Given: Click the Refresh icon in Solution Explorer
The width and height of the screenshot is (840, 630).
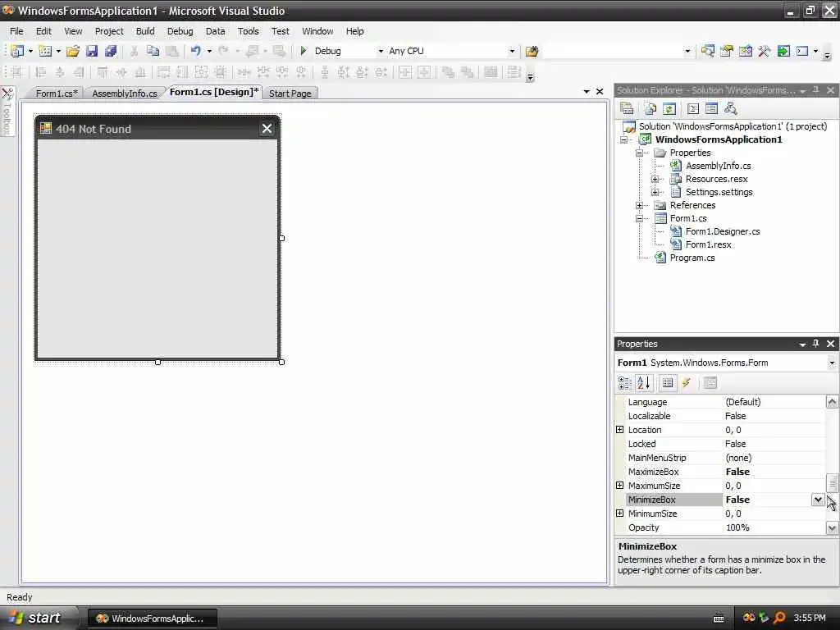Looking at the screenshot, I should tap(669, 109).
